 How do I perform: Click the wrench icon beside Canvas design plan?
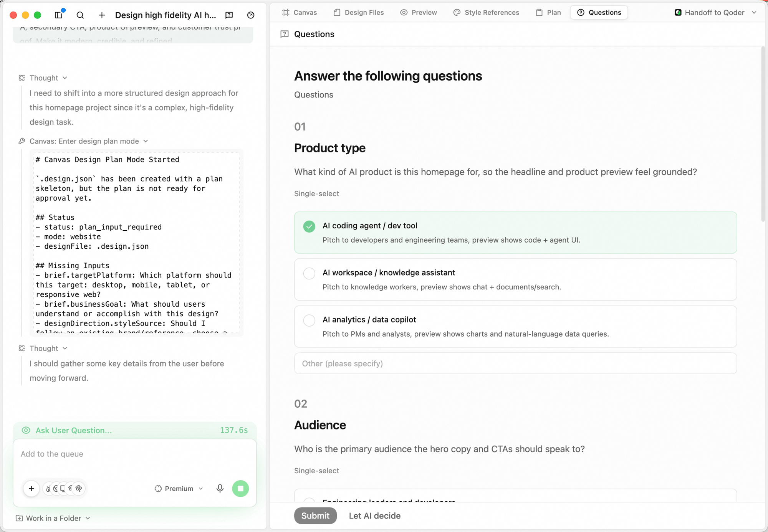tap(22, 141)
